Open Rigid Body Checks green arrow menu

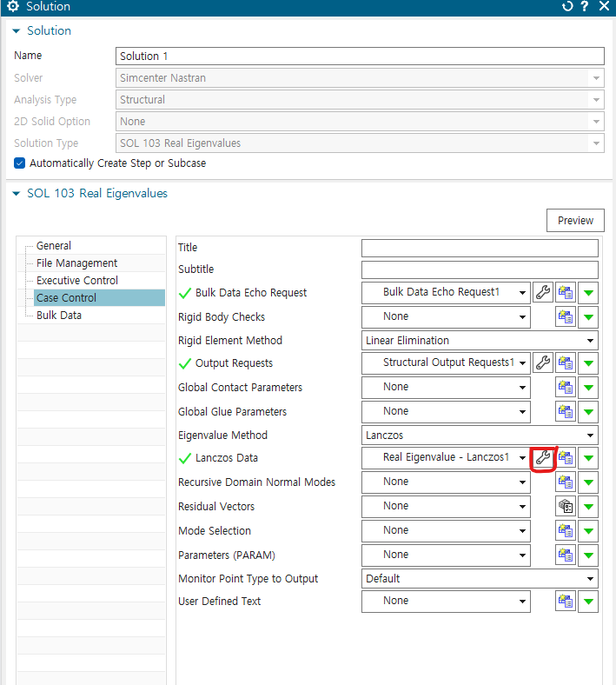588,317
